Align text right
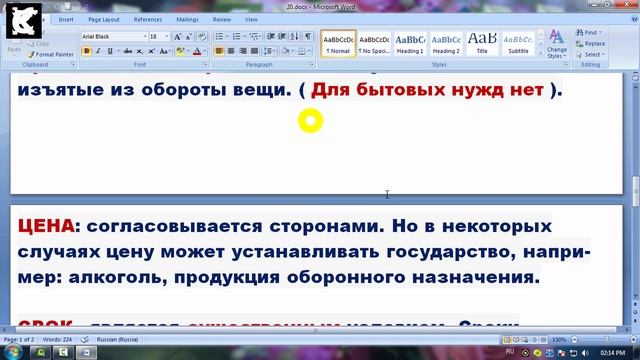This screenshot has height=360, width=640. click(243, 51)
